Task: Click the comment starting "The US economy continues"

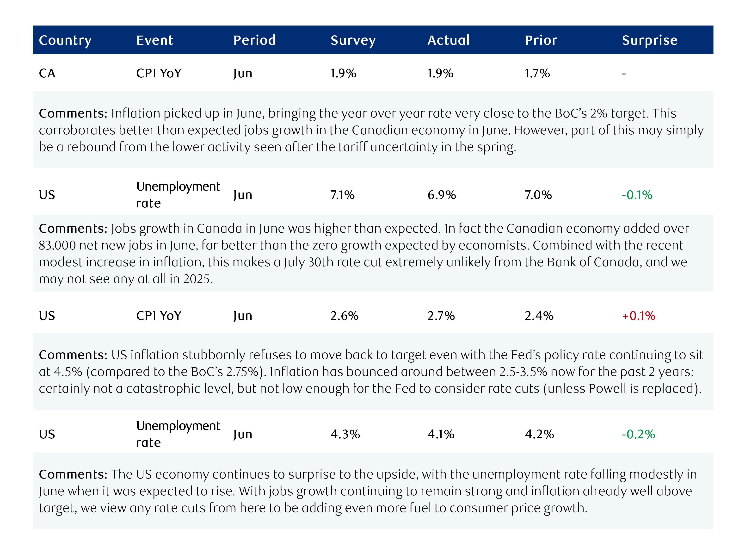Action: click(367, 491)
